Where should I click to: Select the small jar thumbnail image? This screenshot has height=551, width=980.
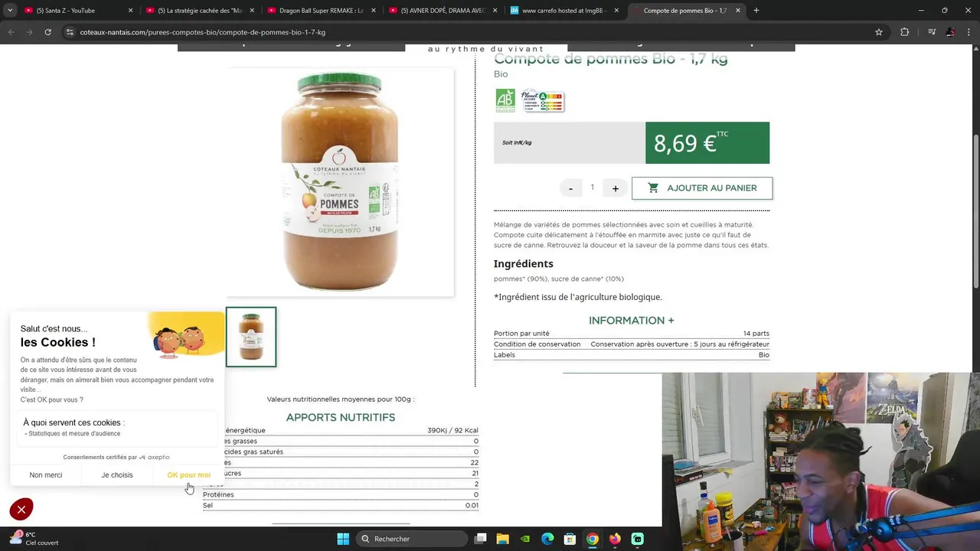point(251,337)
